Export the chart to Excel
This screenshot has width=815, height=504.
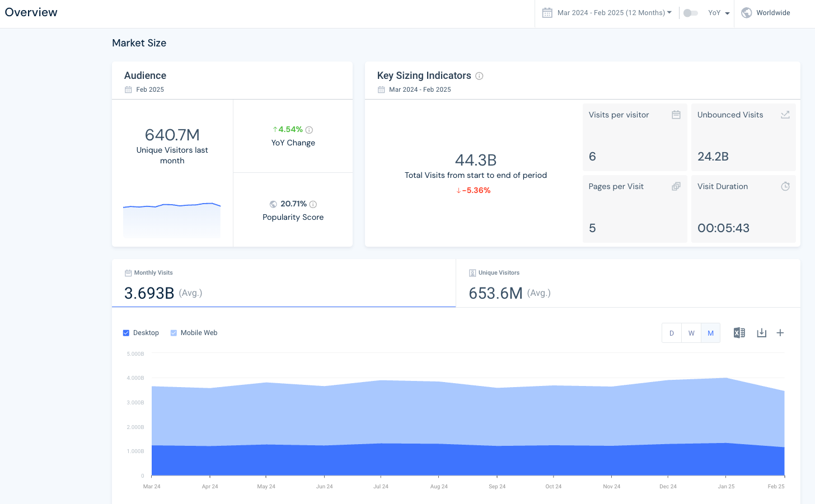[x=739, y=332]
